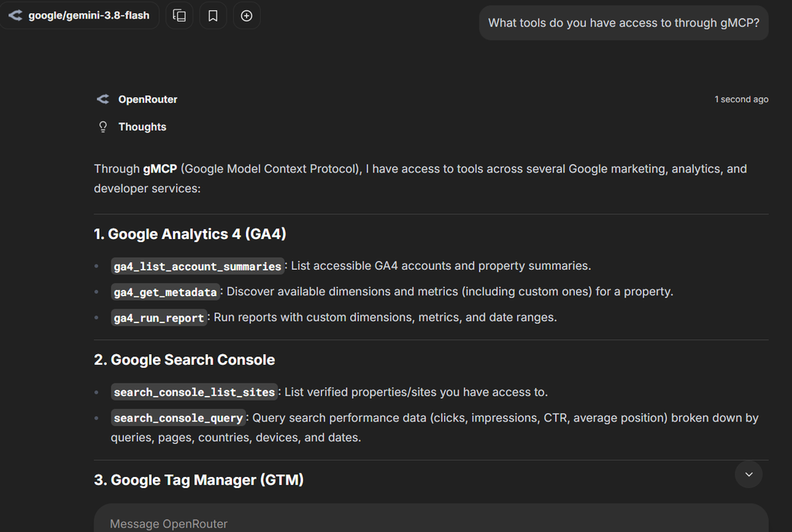
Task: Click the '1 second ago' timestamp
Action: pyautogui.click(x=742, y=100)
